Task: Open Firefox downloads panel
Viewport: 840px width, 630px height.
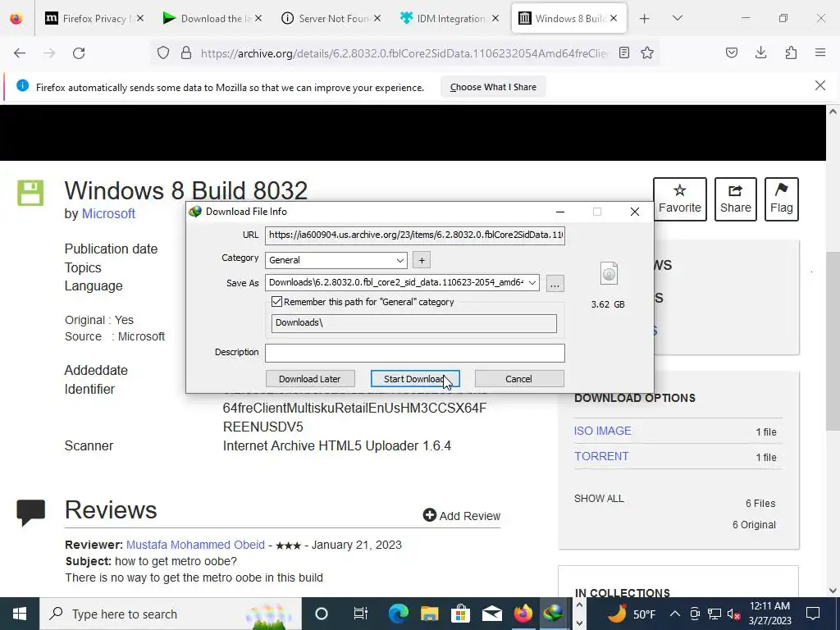Action: pyautogui.click(x=760, y=53)
